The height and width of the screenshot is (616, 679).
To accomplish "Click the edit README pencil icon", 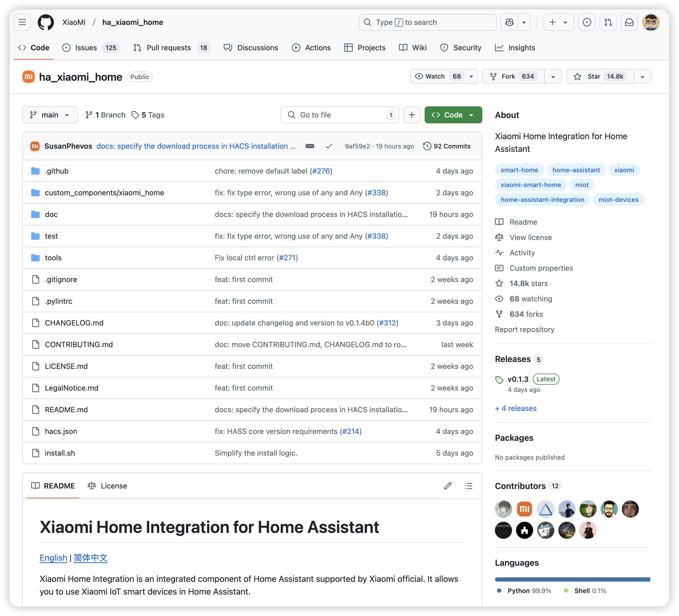I will coord(448,486).
